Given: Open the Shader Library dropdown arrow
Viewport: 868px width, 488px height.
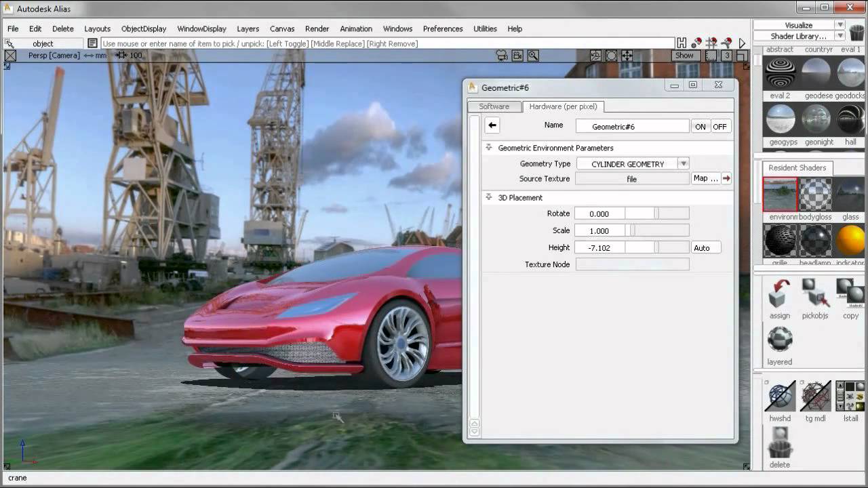Looking at the screenshot, I should (x=840, y=36).
